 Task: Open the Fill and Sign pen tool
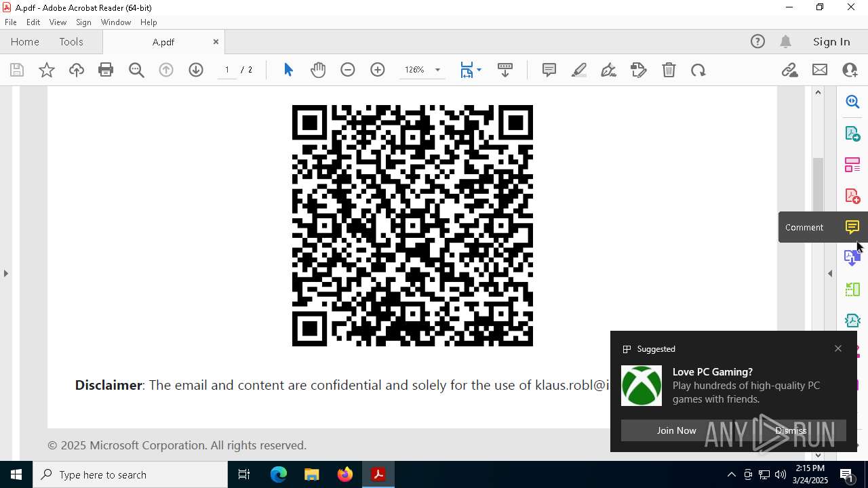click(609, 70)
